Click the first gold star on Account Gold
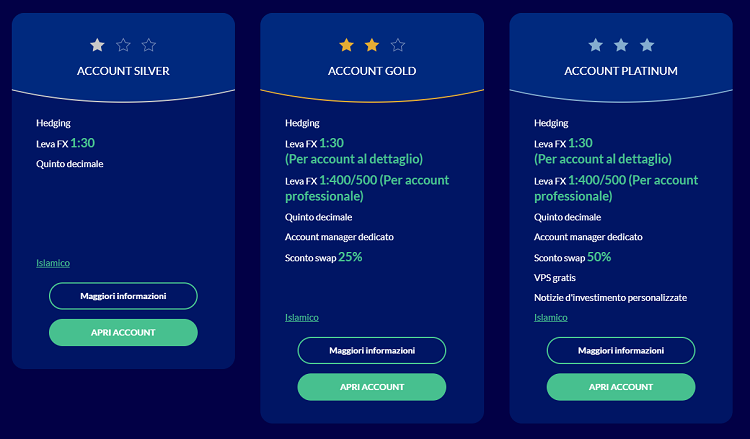Viewport: 750px width, 439px height. pyautogui.click(x=346, y=45)
